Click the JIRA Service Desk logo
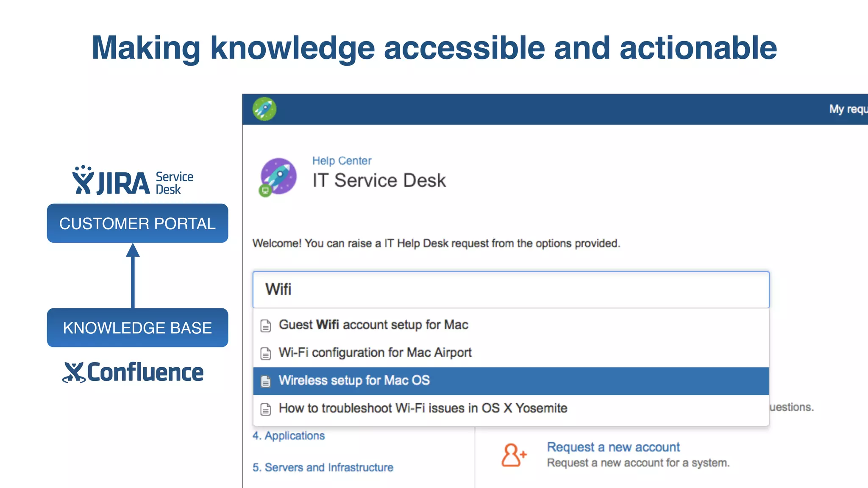 pos(133,180)
